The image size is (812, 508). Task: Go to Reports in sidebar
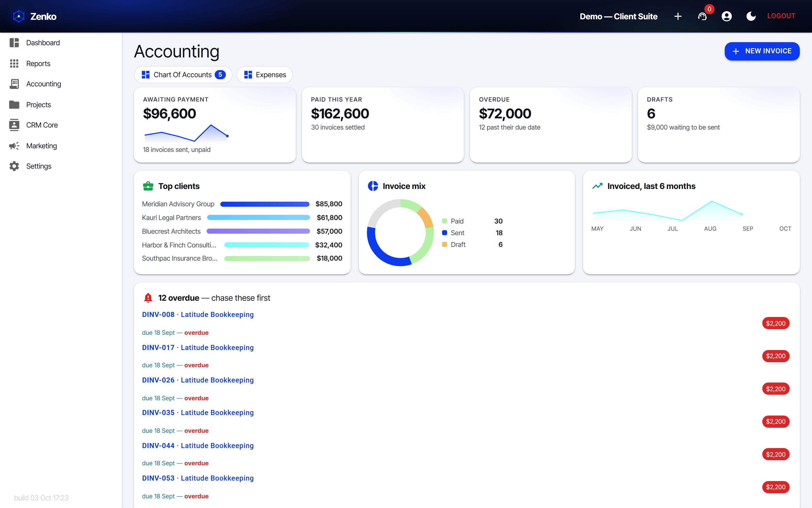[61, 63]
